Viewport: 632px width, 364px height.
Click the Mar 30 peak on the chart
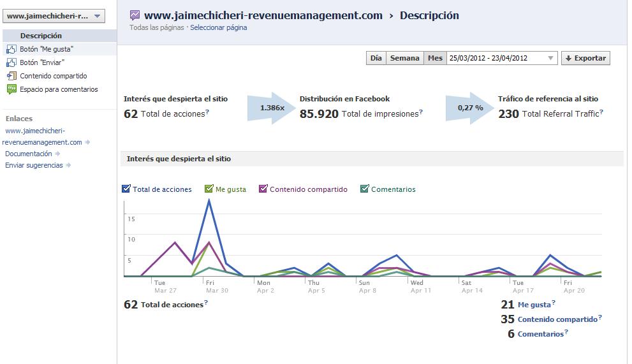pyautogui.click(x=209, y=200)
